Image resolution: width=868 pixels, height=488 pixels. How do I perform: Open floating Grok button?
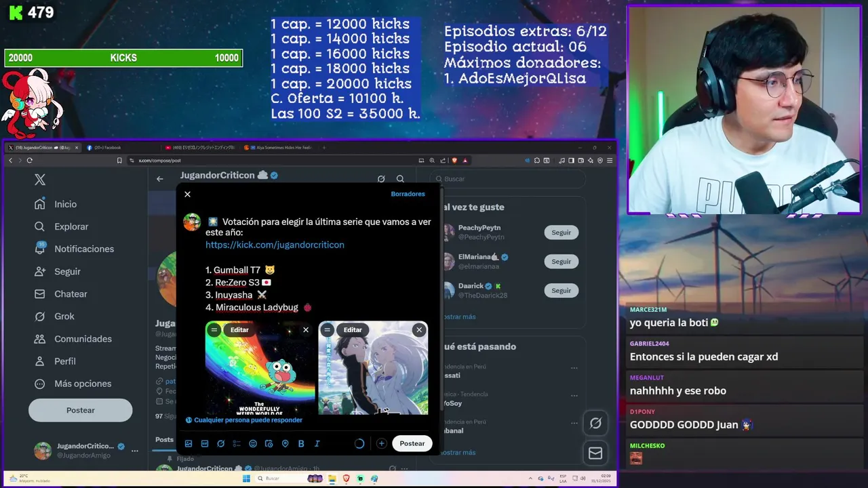(x=595, y=423)
